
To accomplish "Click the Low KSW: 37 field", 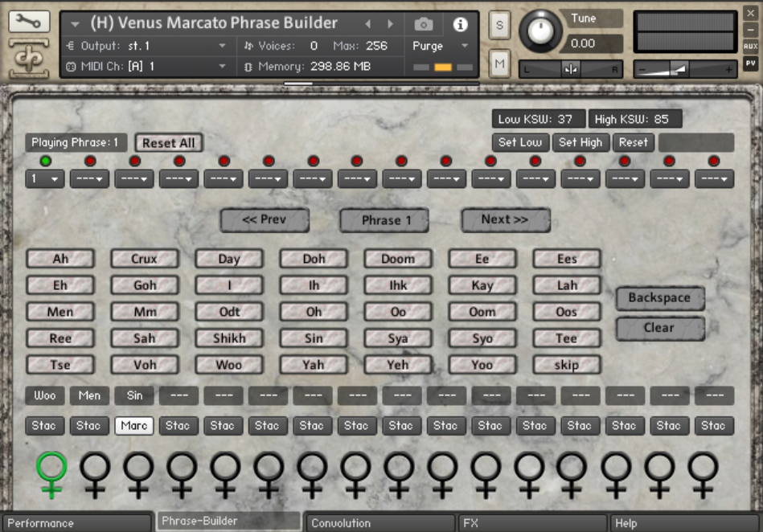I will 538,119.
